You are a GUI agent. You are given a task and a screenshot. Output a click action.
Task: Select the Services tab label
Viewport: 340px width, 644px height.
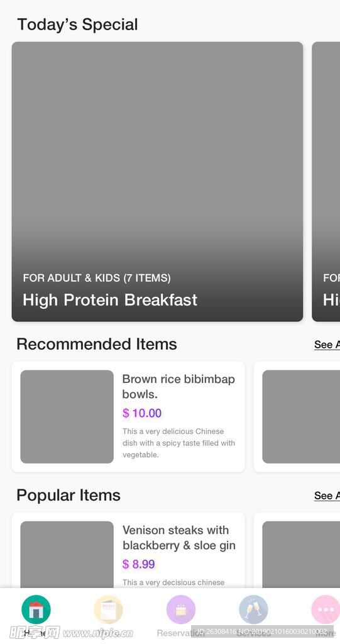253,633
